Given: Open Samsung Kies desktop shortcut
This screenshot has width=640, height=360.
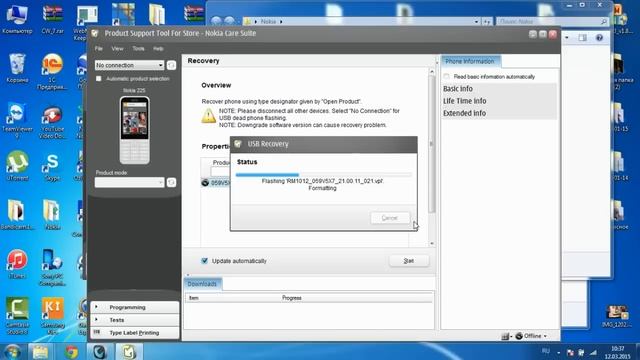Looking at the screenshot, I should click(x=52, y=316).
